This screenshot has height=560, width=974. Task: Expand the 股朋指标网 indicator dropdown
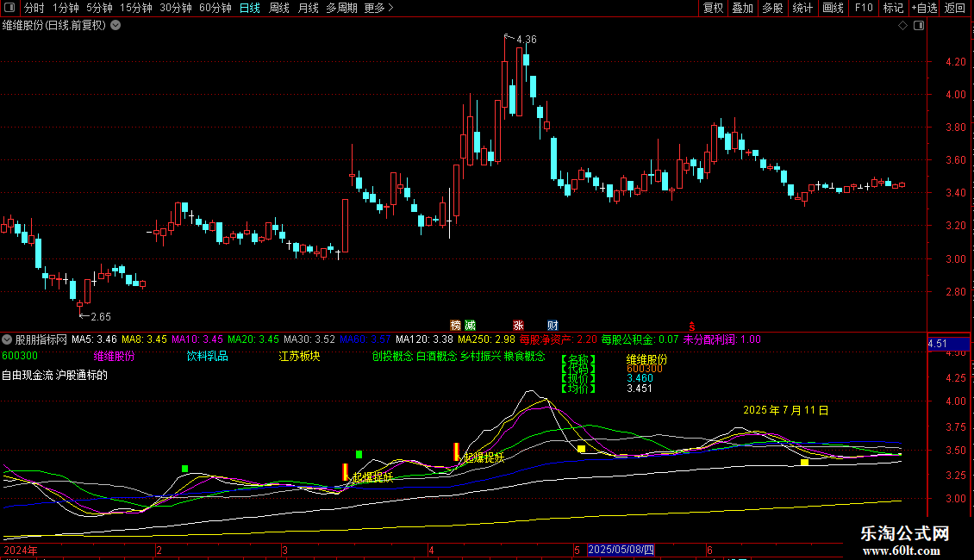pos(8,339)
